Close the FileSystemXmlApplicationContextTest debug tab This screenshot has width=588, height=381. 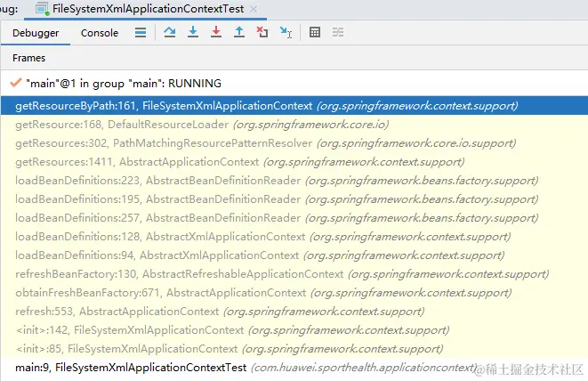254,9
